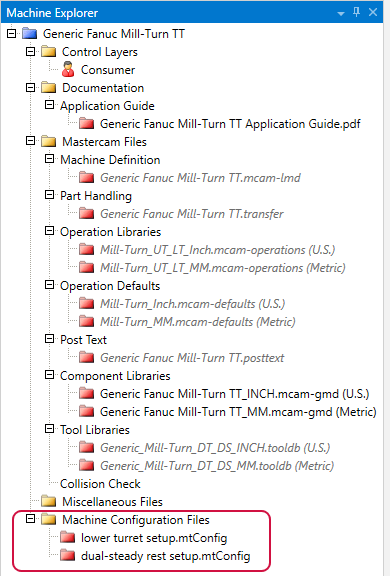The image size is (390, 576).
Task: Pin the Machine Explorer panel with the pushpin icon
Action: (x=356, y=12)
